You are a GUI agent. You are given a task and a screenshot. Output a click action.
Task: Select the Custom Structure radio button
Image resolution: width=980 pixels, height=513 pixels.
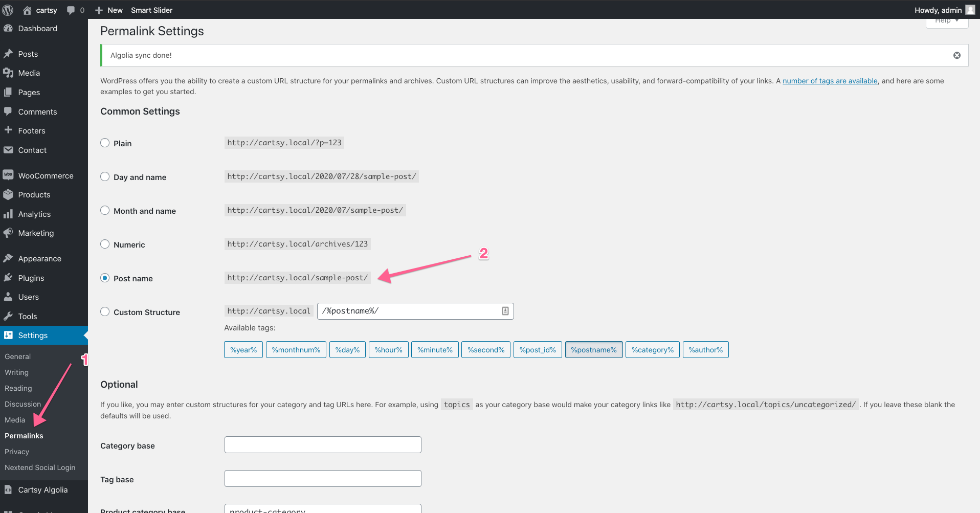click(x=105, y=311)
